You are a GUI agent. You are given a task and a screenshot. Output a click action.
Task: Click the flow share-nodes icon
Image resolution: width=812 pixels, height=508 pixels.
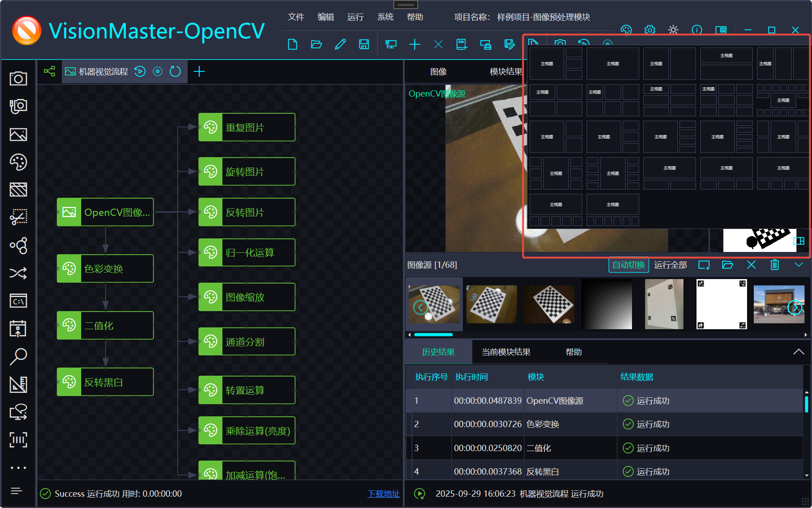(x=49, y=71)
